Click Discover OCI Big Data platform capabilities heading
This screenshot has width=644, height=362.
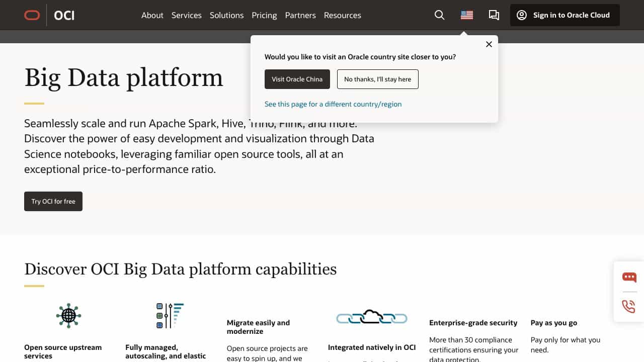click(x=181, y=269)
